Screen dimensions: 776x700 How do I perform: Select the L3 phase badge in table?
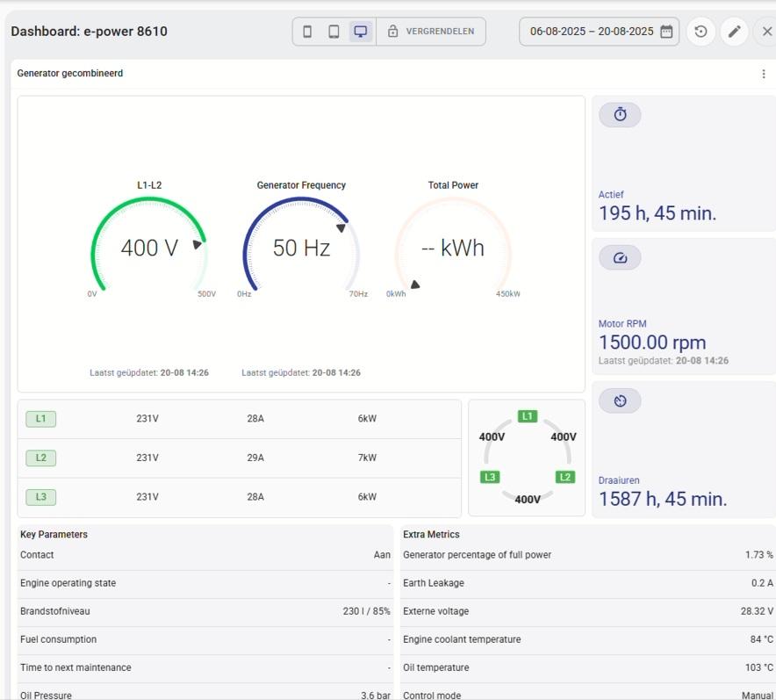(41, 497)
